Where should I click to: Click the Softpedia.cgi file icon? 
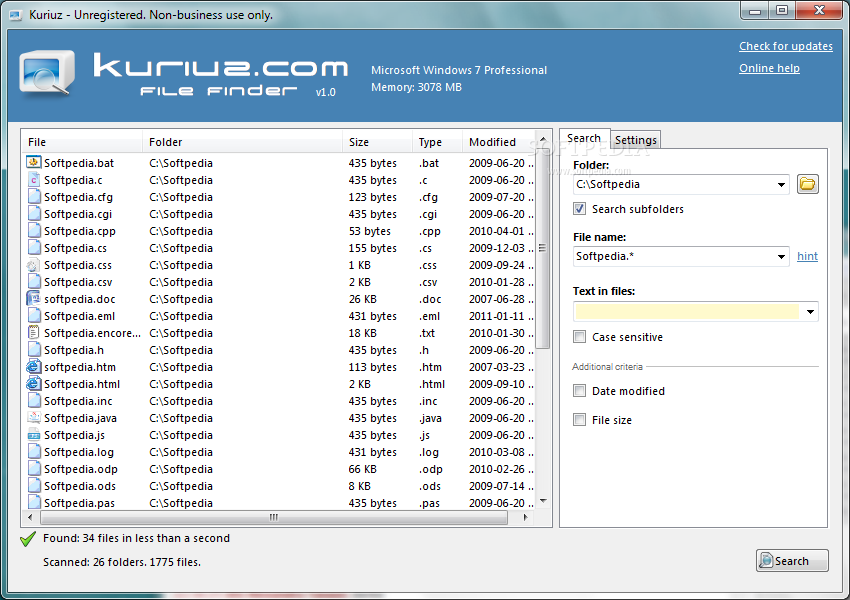[34, 214]
